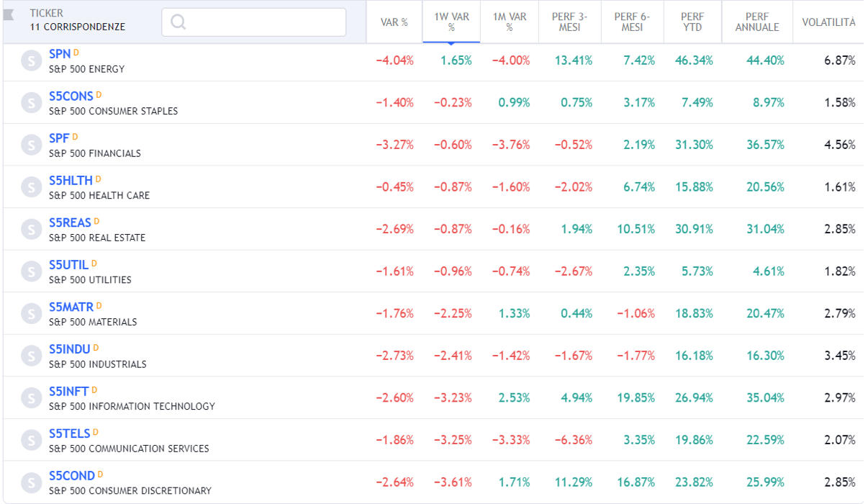Sort by the VOLATILITÀ column
The image size is (868, 504).
828,22
